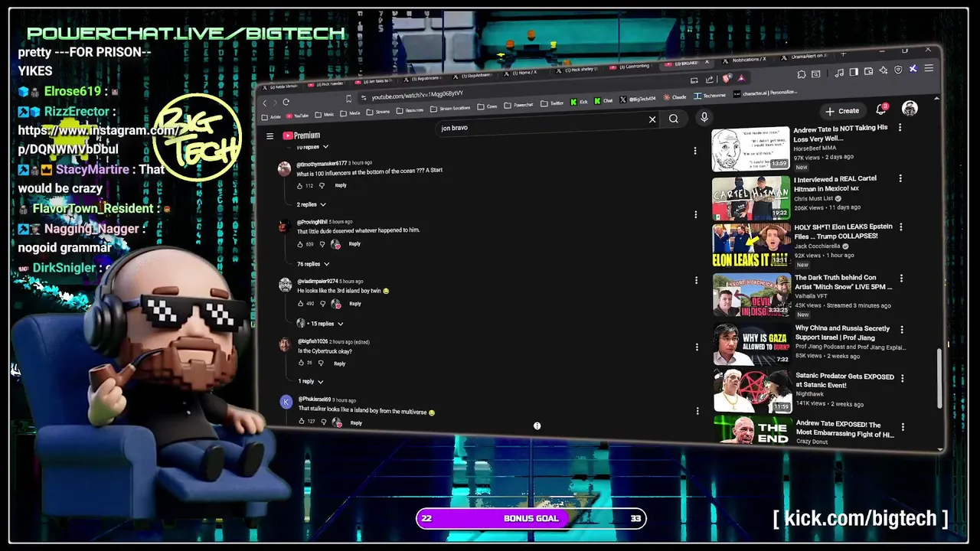The height and width of the screenshot is (551, 980).
Task: Like the @vladimpaler9274 comment
Action: click(301, 305)
